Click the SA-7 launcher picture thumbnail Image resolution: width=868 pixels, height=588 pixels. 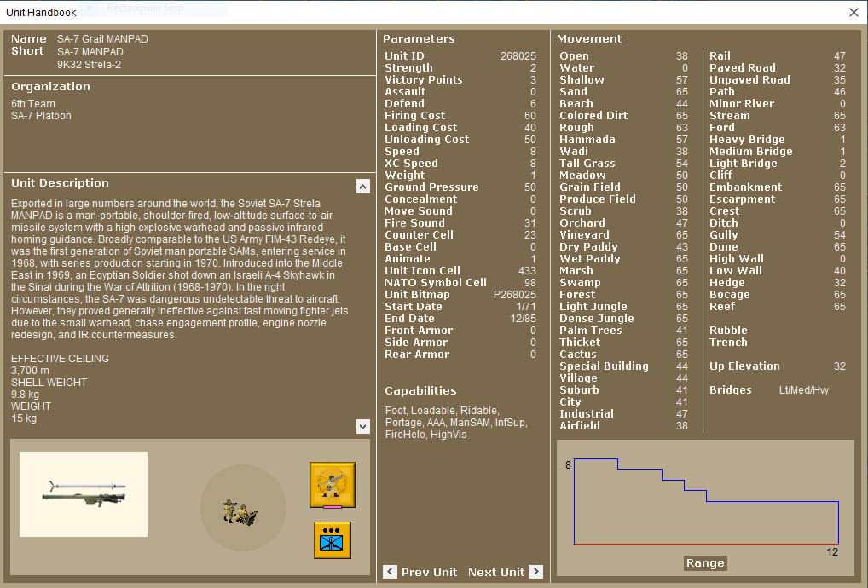pyautogui.click(x=84, y=494)
